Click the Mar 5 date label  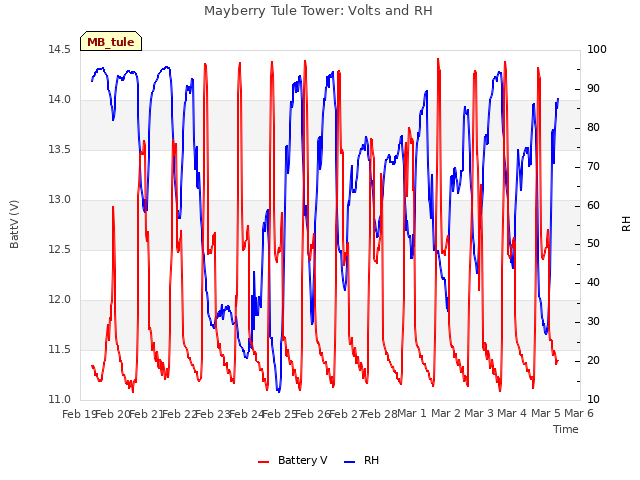[x=546, y=413]
